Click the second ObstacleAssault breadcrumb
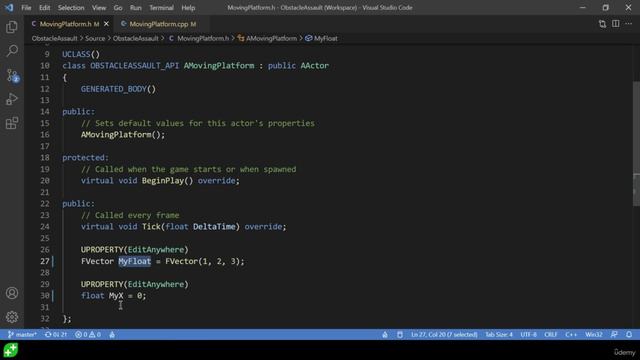The height and width of the screenshot is (360, 640). (136, 38)
